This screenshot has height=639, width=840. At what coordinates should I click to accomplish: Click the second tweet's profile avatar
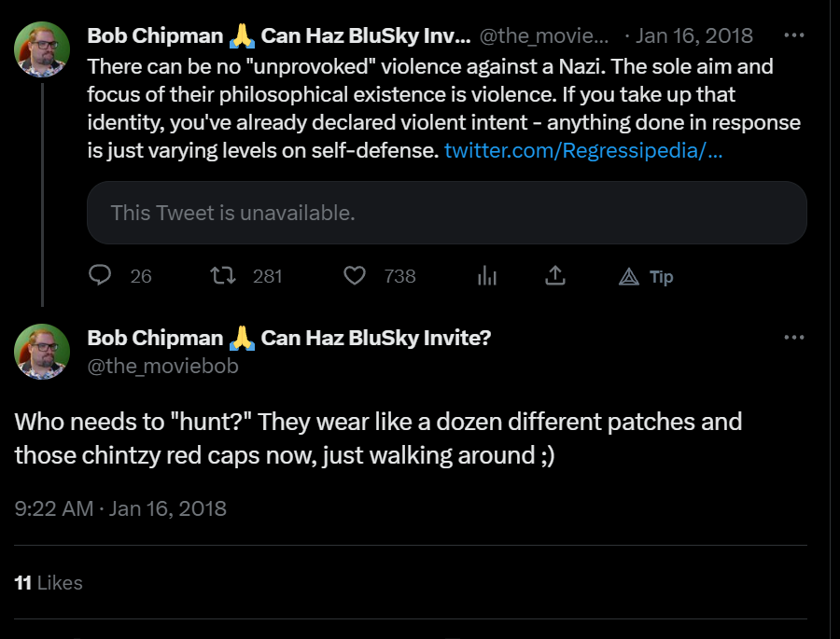(x=42, y=352)
